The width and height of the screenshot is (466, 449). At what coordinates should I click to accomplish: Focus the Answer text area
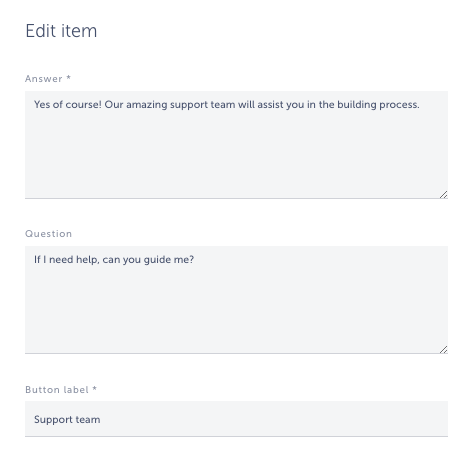coord(236,145)
